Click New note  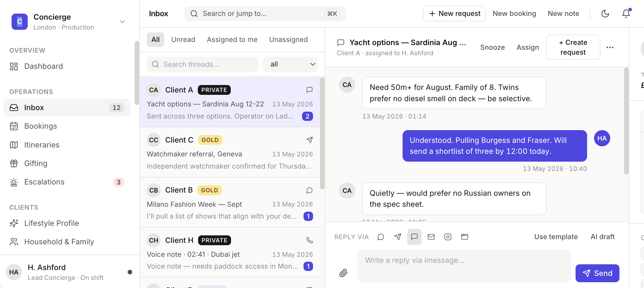click(x=563, y=14)
